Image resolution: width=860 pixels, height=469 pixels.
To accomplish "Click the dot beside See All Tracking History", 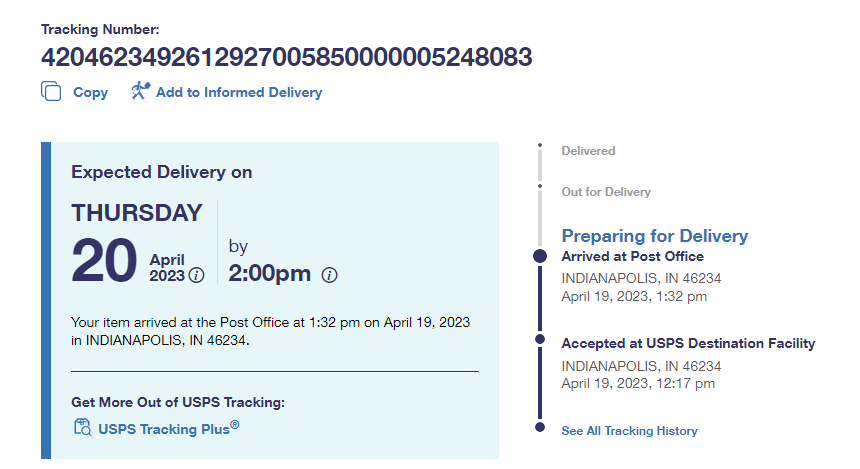I will 540,429.
